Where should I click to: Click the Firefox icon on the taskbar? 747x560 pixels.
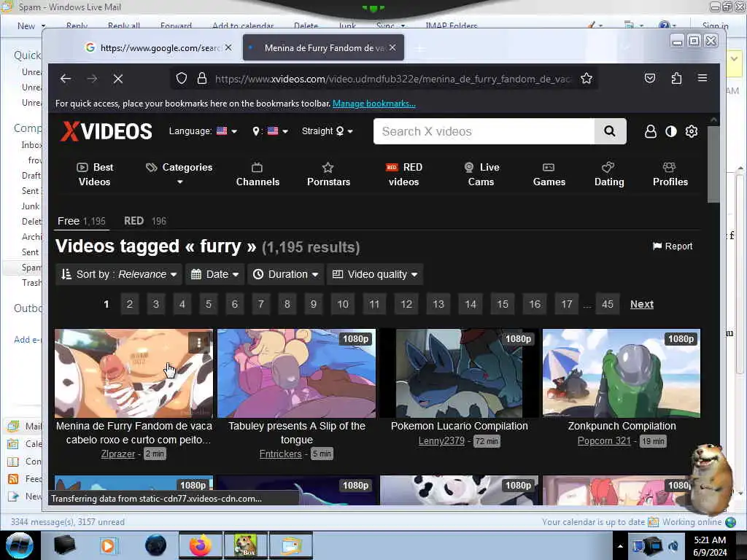pyautogui.click(x=201, y=545)
